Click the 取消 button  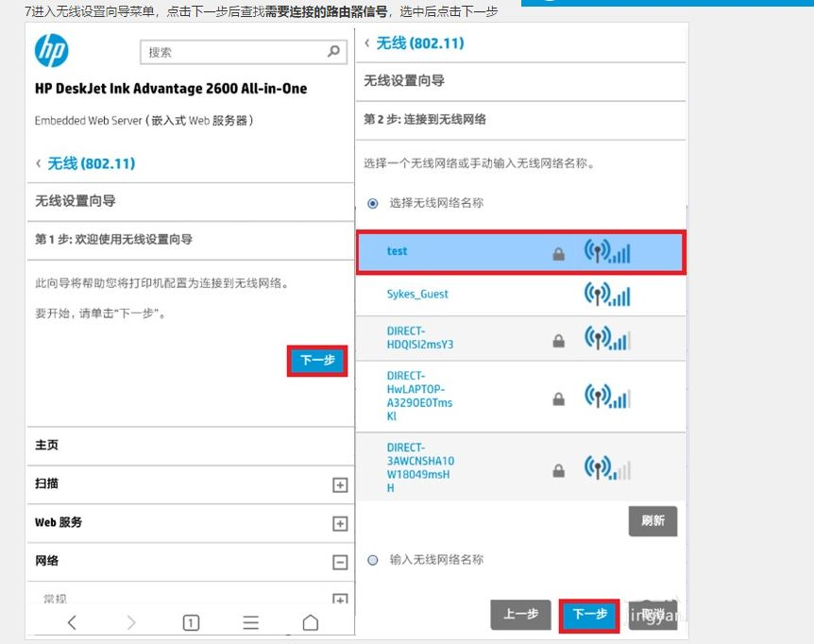coord(653,615)
